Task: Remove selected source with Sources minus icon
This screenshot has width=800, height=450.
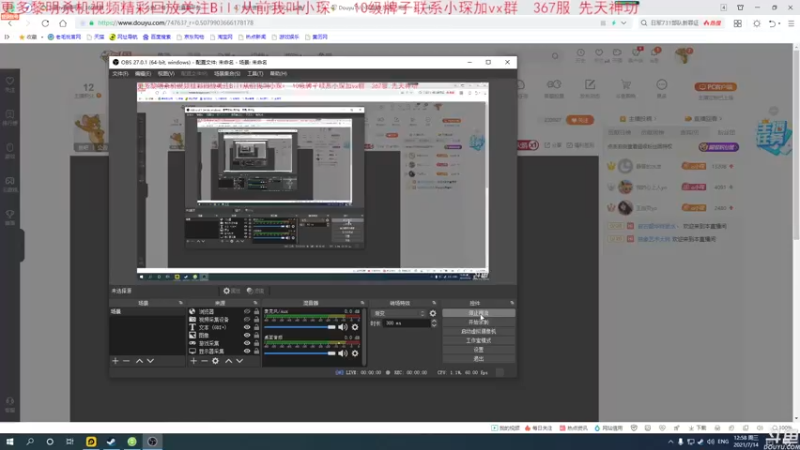Action: [x=204, y=361]
